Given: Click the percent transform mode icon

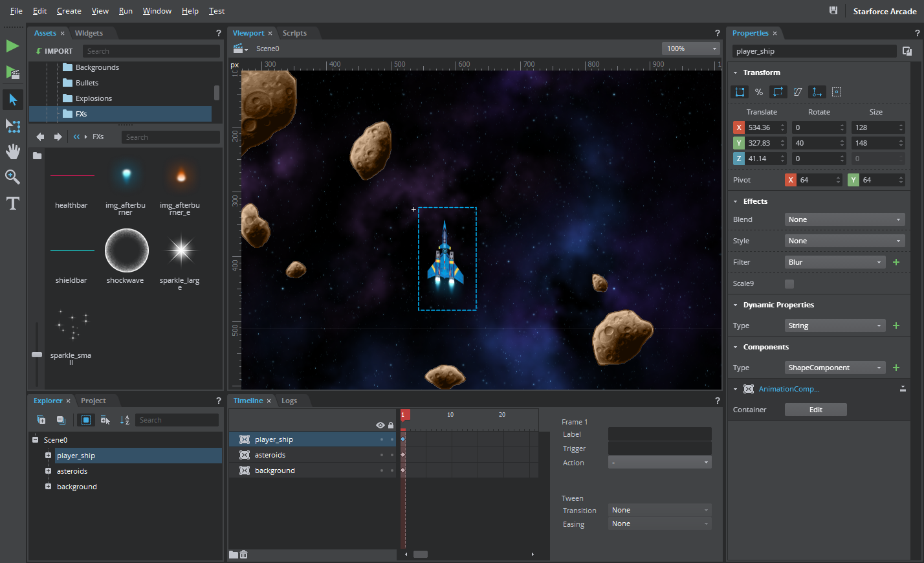Looking at the screenshot, I should click(759, 92).
